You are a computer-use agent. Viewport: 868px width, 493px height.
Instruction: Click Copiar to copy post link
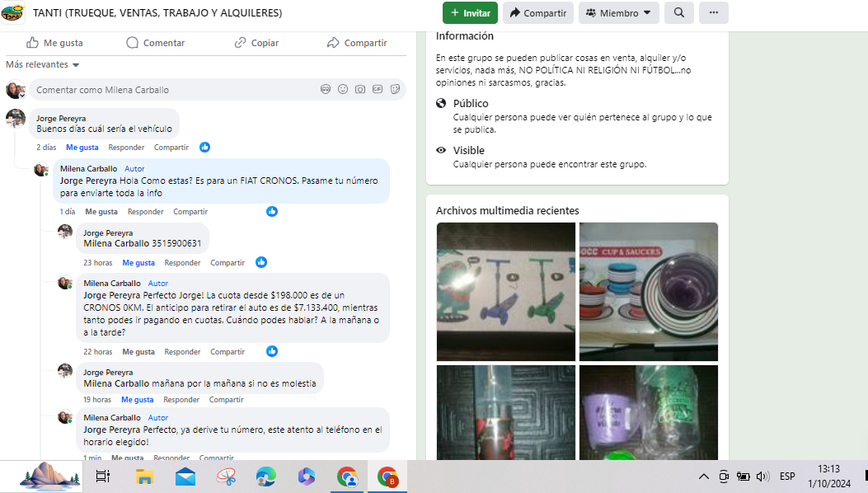tap(256, 43)
